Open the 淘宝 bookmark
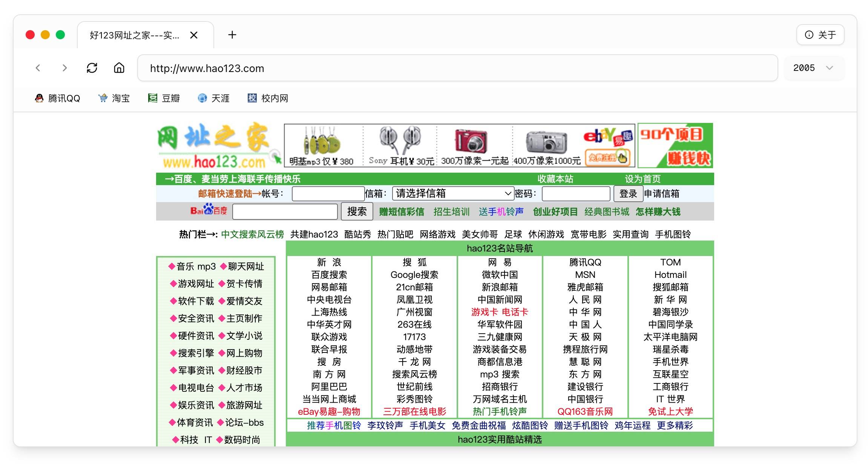This screenshot has height=466, width=868. click(x=114, y=98)
